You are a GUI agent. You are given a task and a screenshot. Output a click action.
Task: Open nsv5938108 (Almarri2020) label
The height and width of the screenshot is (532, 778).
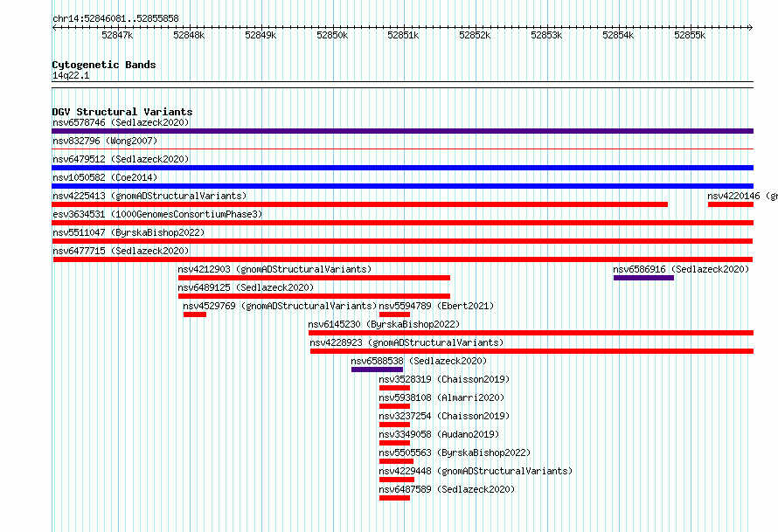[441, 397]
